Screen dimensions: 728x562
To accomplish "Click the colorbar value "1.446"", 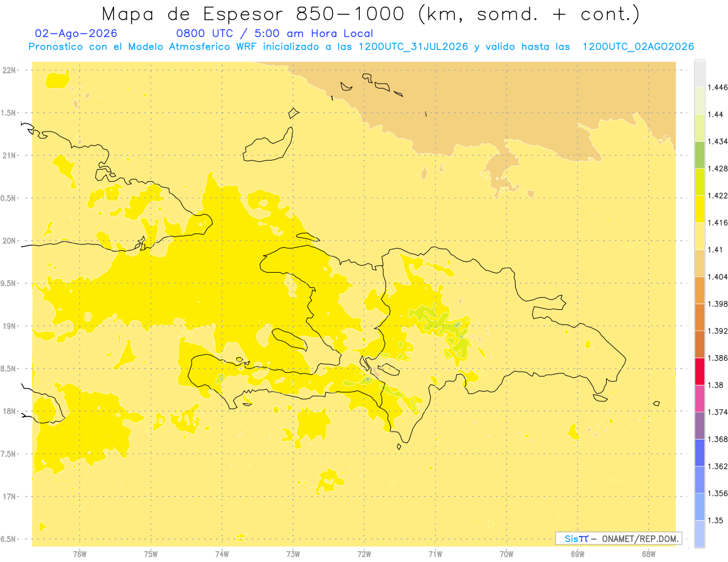I will click(x=718, y=87).
